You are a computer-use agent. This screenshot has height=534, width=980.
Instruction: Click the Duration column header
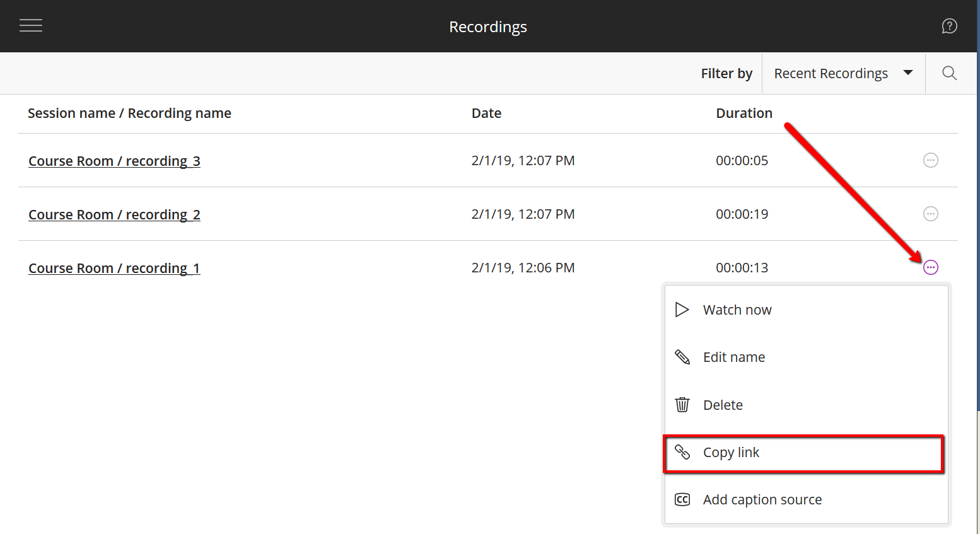click(744, 113)
